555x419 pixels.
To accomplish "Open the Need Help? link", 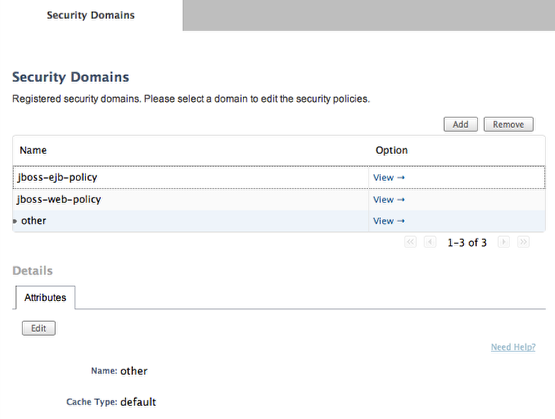I will (513, 347).
